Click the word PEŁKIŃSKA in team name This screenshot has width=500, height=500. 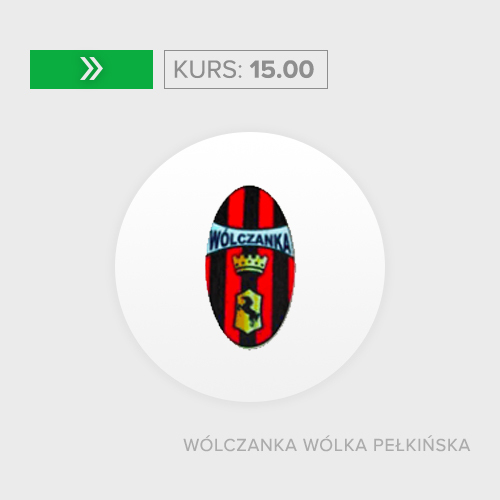coord(421,445)
